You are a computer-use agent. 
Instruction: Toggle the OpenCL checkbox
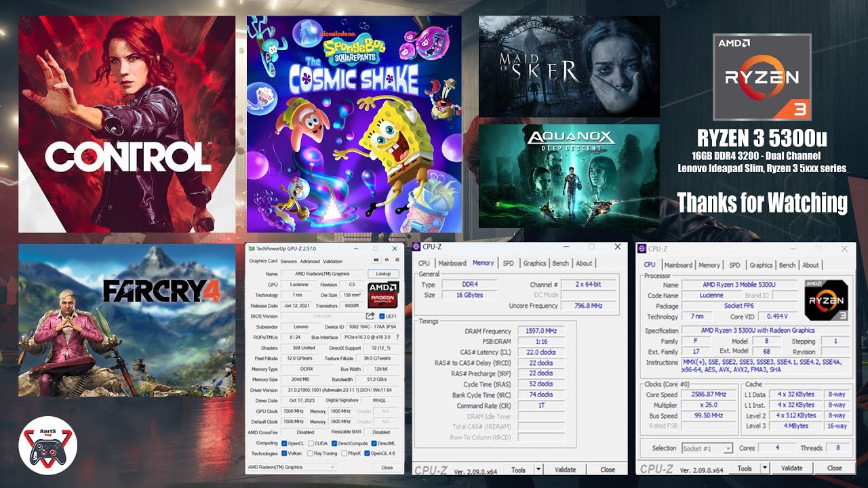click(284, 443)
